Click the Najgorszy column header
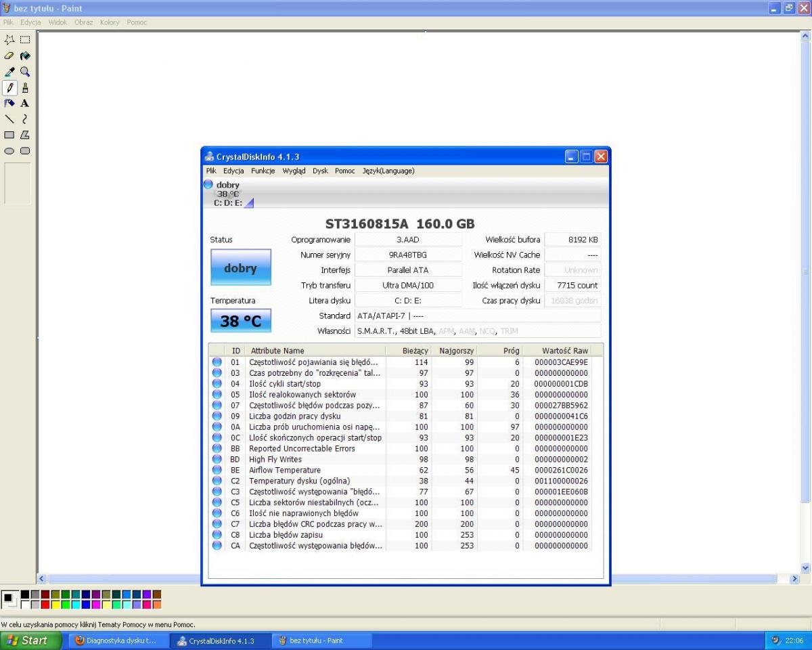812x650 pixels. (x=455, y=351)
